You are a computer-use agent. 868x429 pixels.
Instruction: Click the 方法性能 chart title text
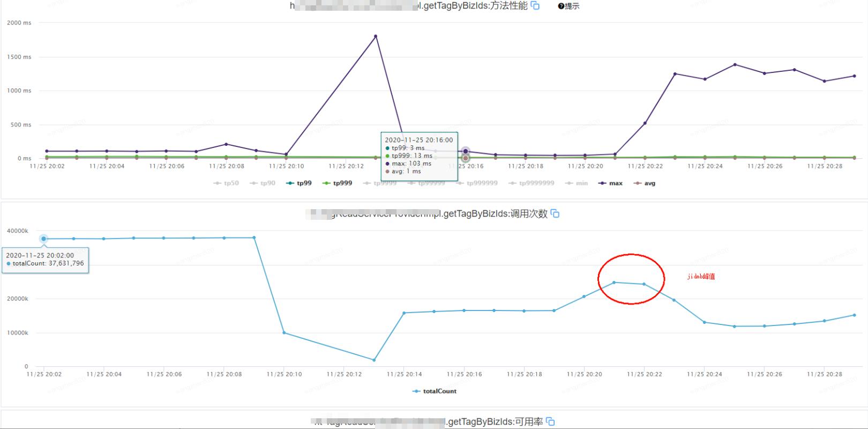[409, 6]
